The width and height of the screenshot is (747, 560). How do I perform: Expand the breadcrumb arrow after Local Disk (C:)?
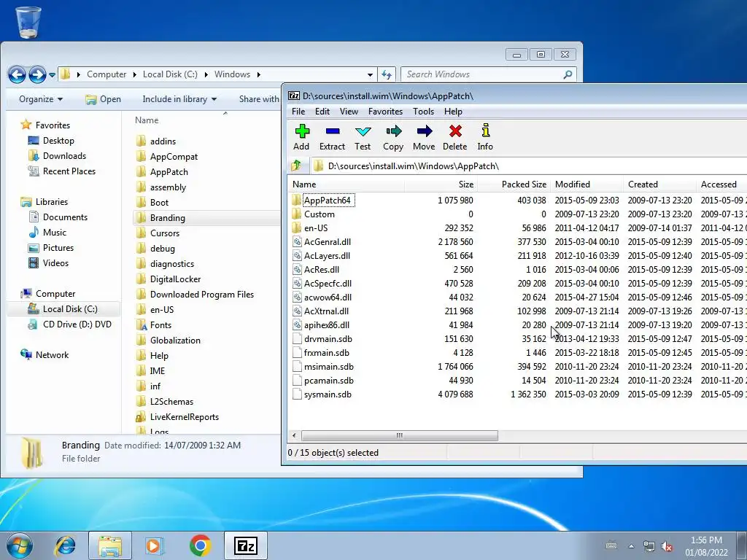(x=206, y=74)
